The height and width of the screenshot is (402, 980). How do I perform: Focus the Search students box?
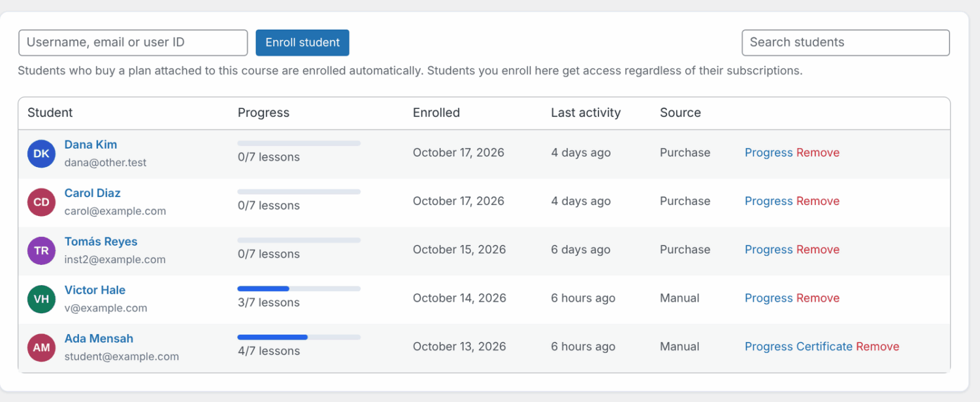tap(845, 42)
